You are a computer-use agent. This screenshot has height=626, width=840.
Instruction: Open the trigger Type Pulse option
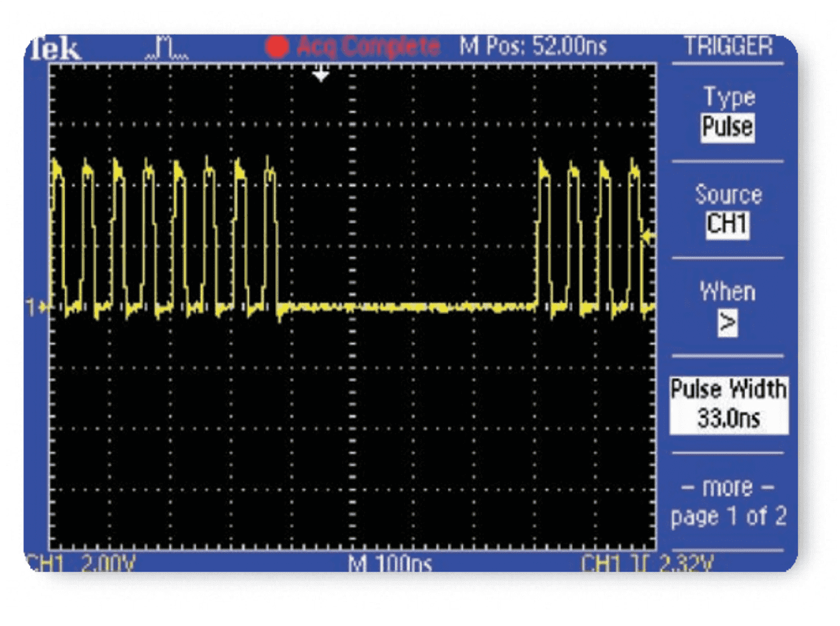[728, 127]
